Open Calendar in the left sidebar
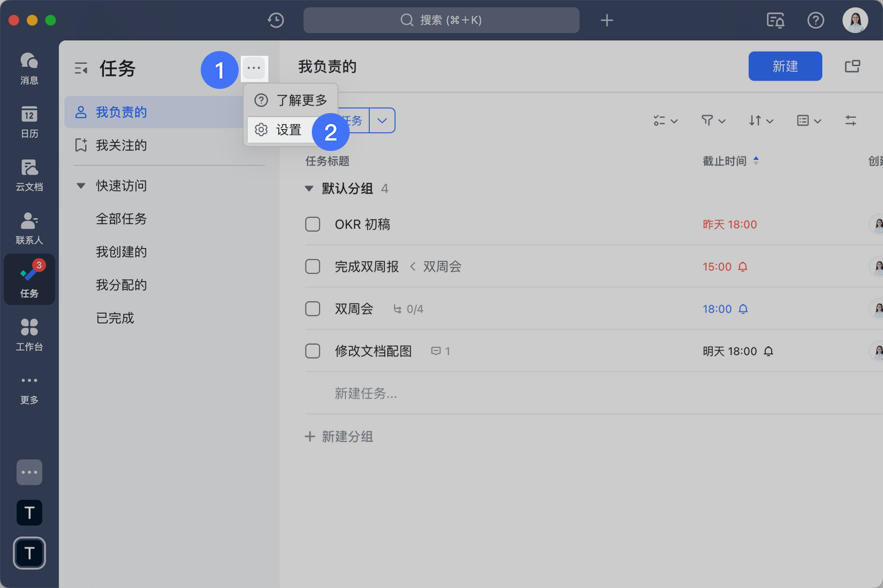Screen dimensions: 883x588 point(29,122)
